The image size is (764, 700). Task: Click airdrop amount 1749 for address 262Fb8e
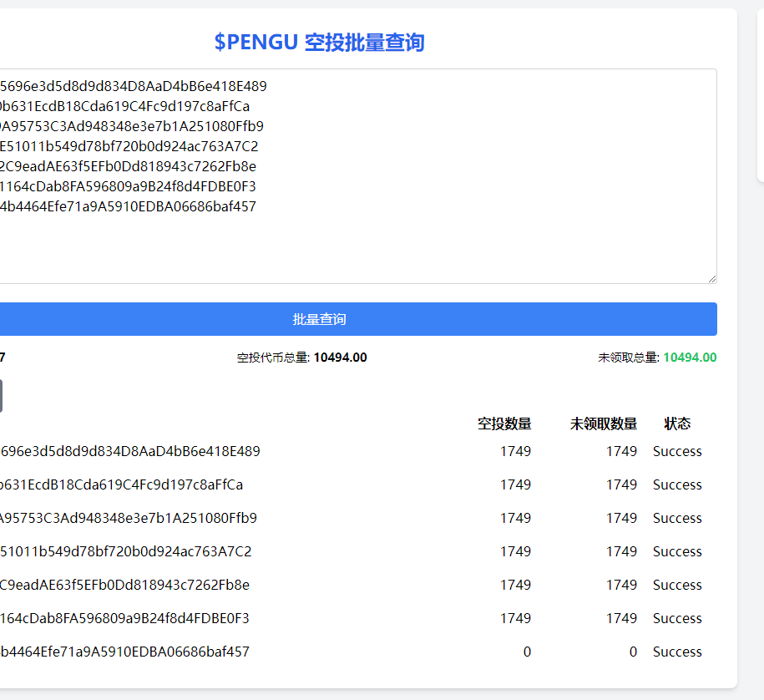point(515,585)
